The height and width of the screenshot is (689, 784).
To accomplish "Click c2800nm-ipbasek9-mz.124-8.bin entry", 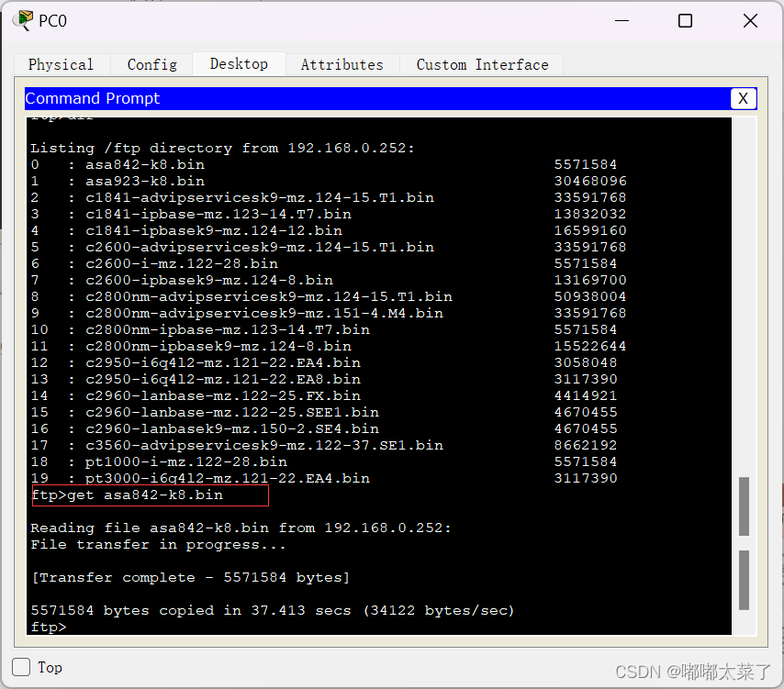I will pyautogui.click(x=218, y=346).
